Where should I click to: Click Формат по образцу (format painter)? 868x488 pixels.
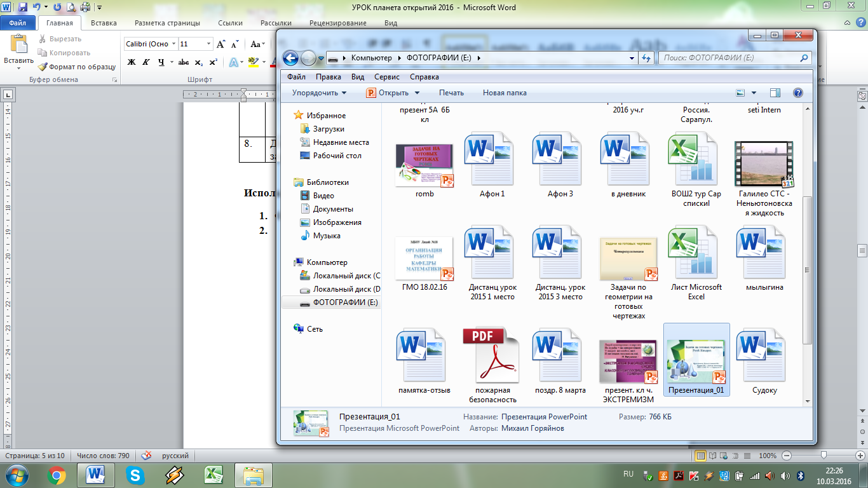pyautogui.click(x=77, y=66)
